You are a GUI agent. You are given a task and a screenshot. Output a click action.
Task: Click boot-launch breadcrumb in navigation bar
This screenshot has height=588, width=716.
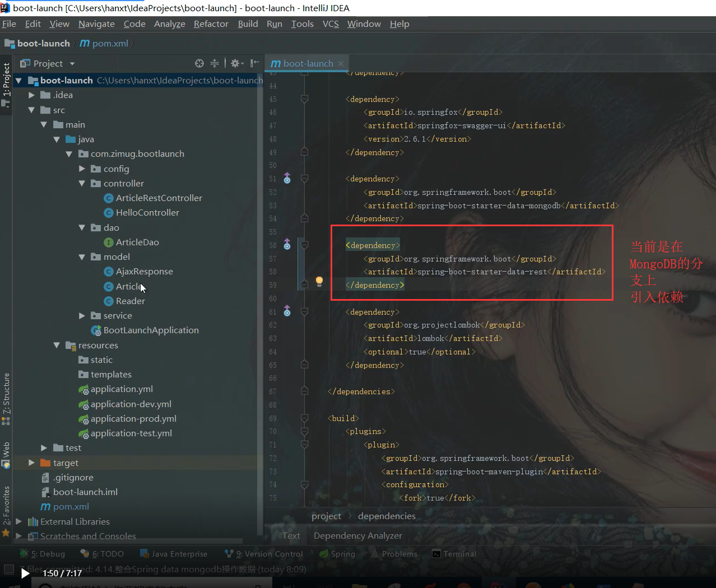(37, 43)
